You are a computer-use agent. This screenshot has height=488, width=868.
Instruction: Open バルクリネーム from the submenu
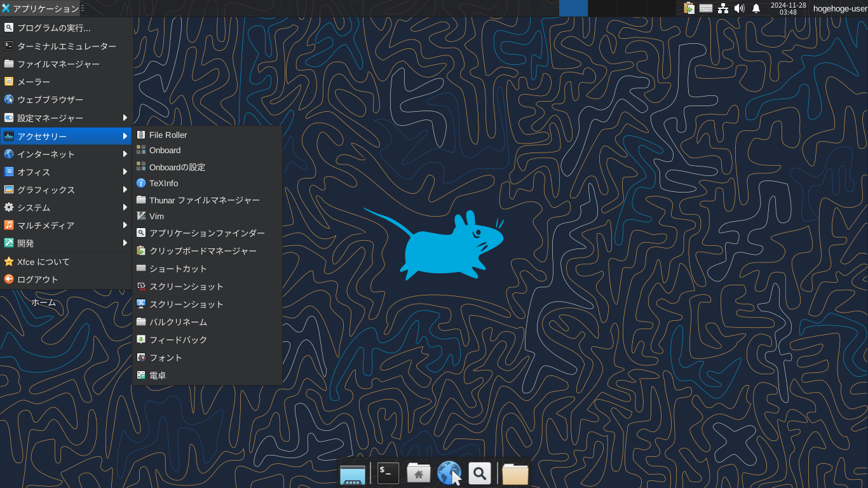(207, 322)
